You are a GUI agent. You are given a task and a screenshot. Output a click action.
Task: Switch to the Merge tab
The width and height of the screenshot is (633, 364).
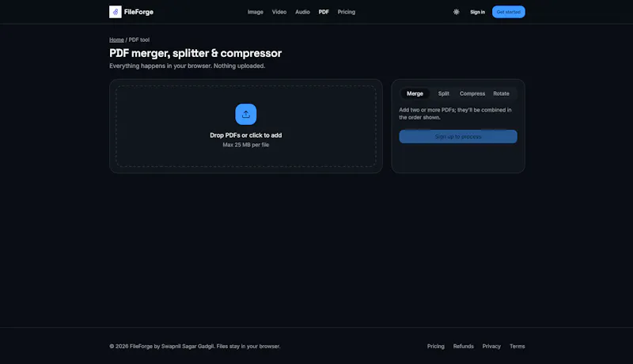pos(415,93)
